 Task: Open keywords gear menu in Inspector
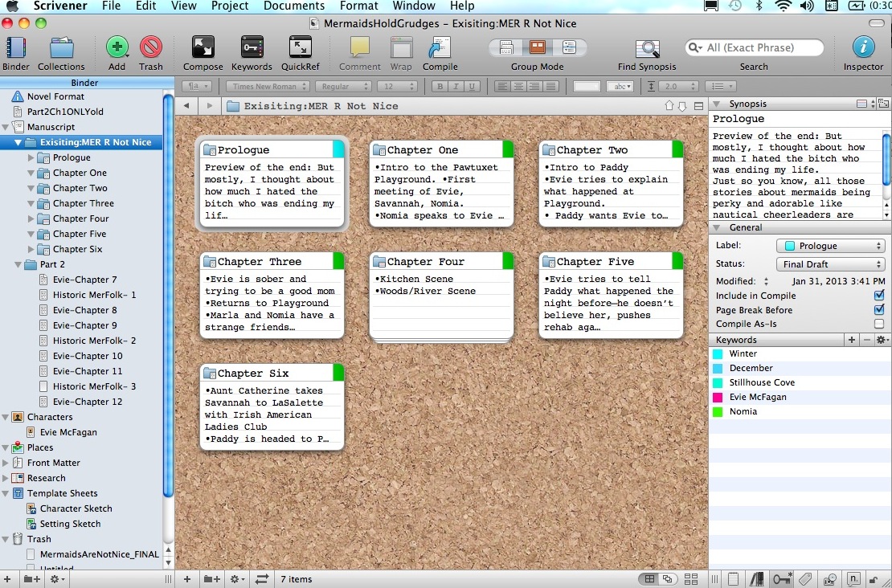coord(882,340)
